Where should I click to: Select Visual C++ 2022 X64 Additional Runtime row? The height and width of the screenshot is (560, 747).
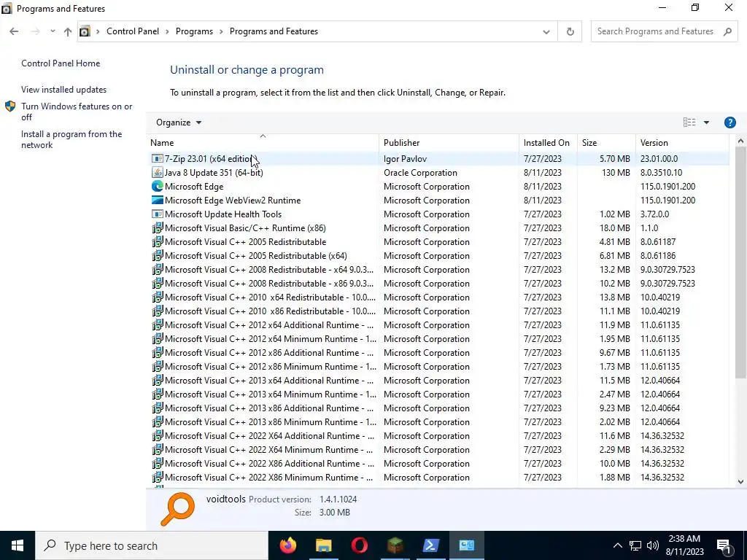pyautogui.click(x=438, y=436)
